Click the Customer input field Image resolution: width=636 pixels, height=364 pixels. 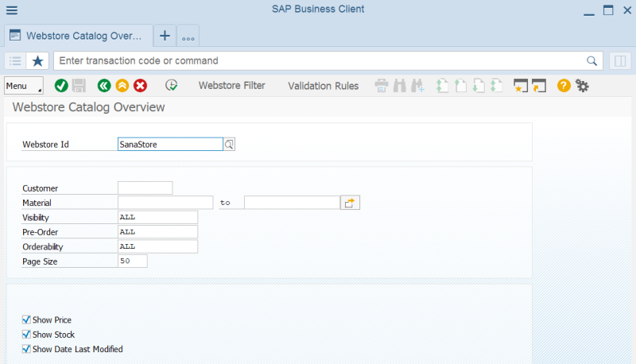[x=145, y=188]
